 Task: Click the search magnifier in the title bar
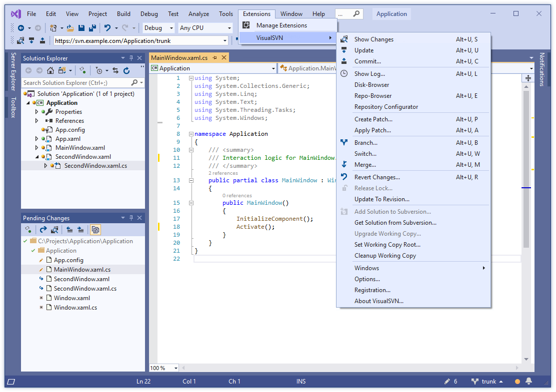click(356, 14)
